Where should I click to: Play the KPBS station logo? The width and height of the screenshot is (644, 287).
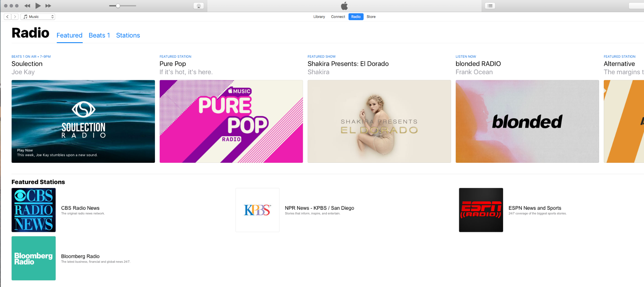[258, 210]
